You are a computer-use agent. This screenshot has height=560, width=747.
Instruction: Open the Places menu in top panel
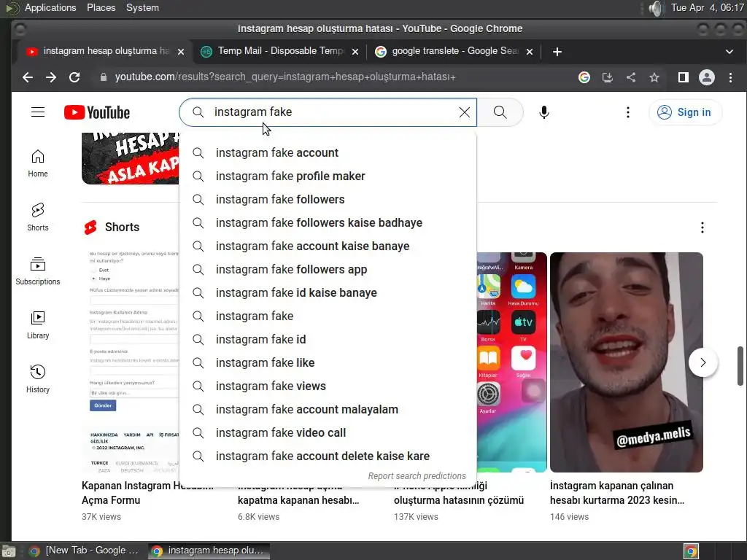coord(101,7)
